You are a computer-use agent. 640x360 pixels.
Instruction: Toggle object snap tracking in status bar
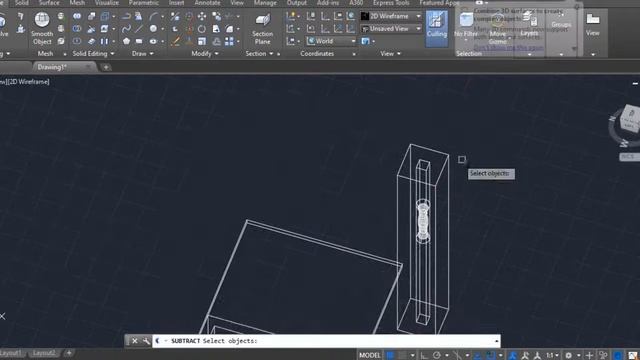478,356
